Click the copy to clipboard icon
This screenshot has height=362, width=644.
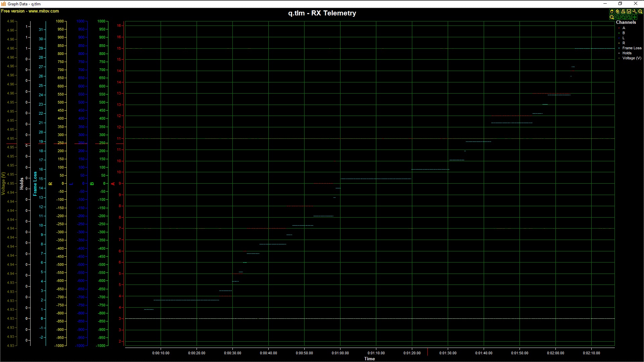618,11
